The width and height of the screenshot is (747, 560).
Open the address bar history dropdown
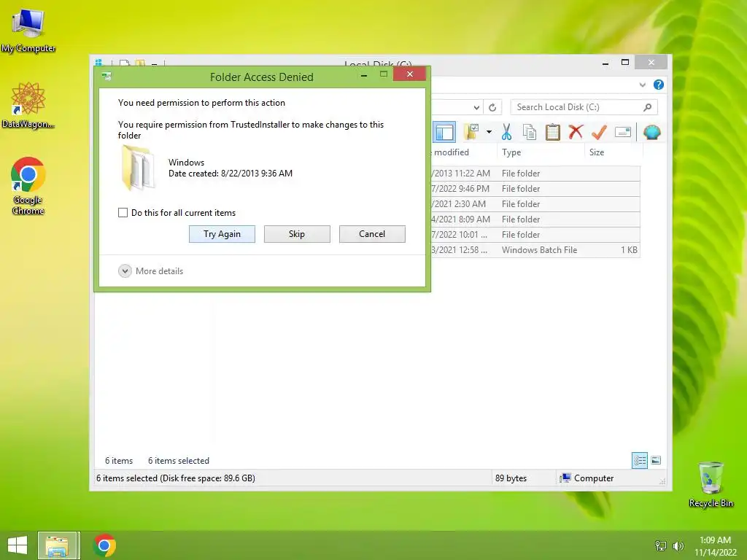tap(476, 108)
